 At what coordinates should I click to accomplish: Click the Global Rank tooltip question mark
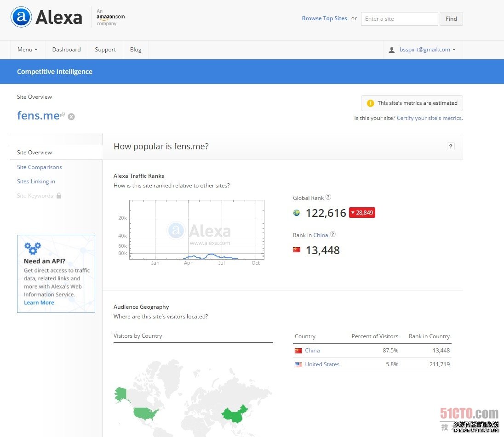328,197
